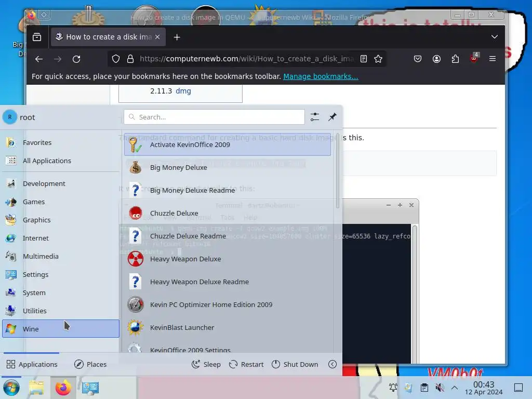Go forward in Firefox
The image size is (532, 399).
pos(58,59)
